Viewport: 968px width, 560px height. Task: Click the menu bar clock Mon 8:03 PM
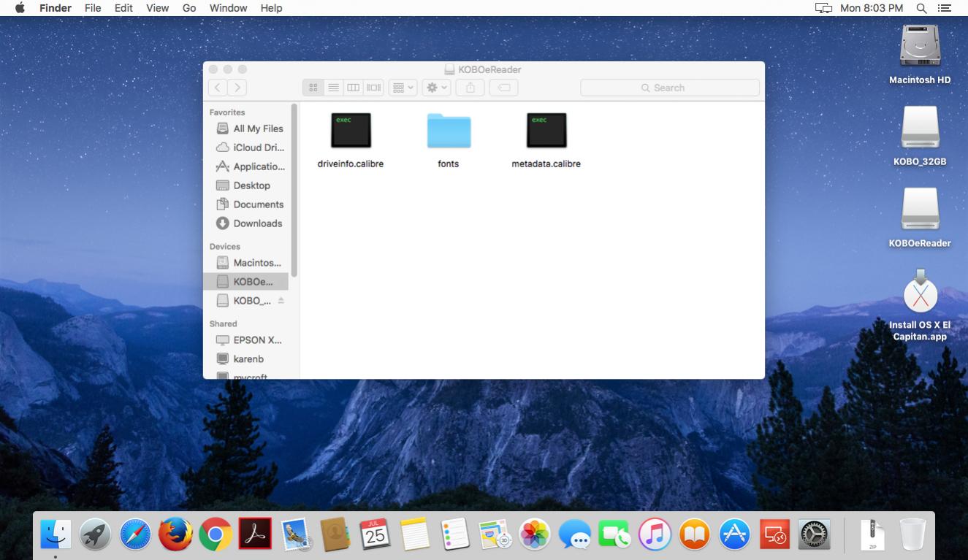pos(872,8)
